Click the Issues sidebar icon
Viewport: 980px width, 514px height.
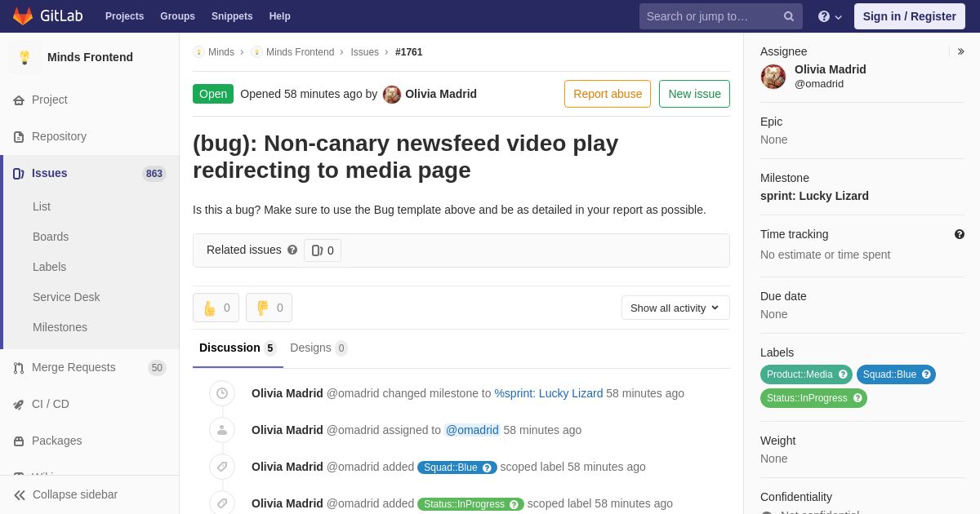[x=19, y=173]
